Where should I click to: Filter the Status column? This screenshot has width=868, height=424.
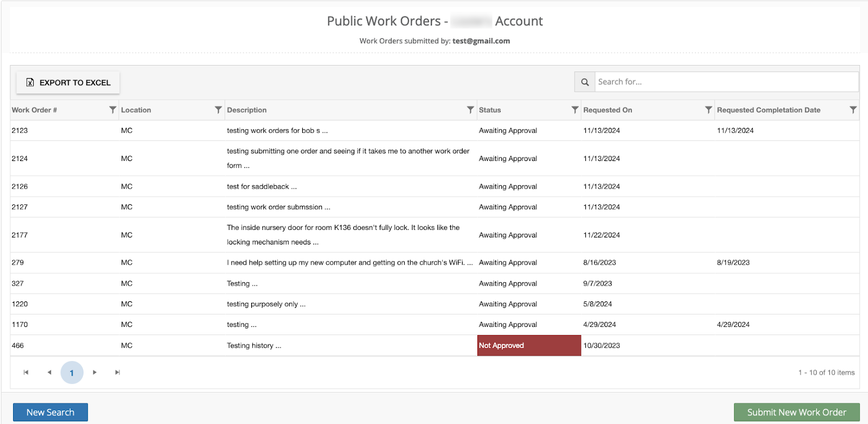coord(575,110)
